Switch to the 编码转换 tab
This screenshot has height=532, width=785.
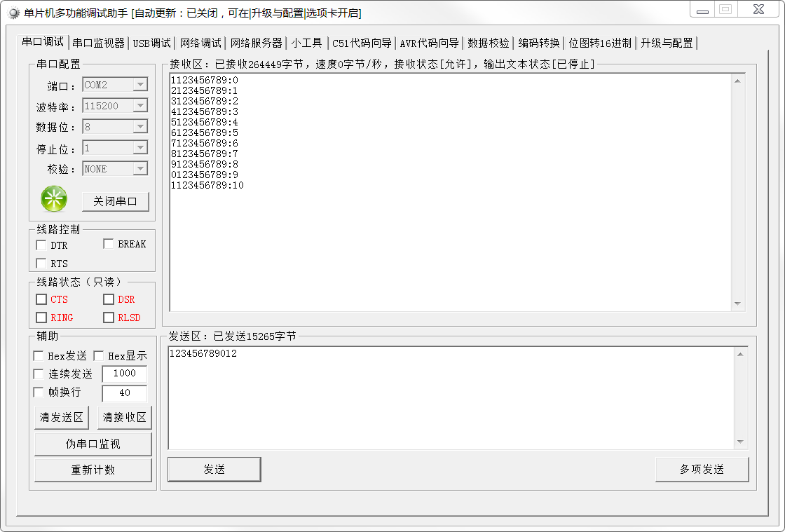click(x=539, y=43)
